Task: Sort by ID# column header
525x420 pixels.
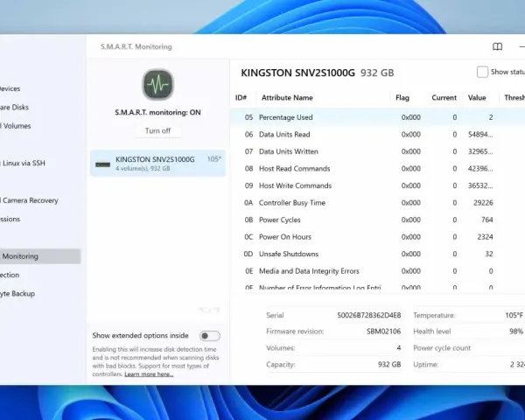Action: click(241, 98)
